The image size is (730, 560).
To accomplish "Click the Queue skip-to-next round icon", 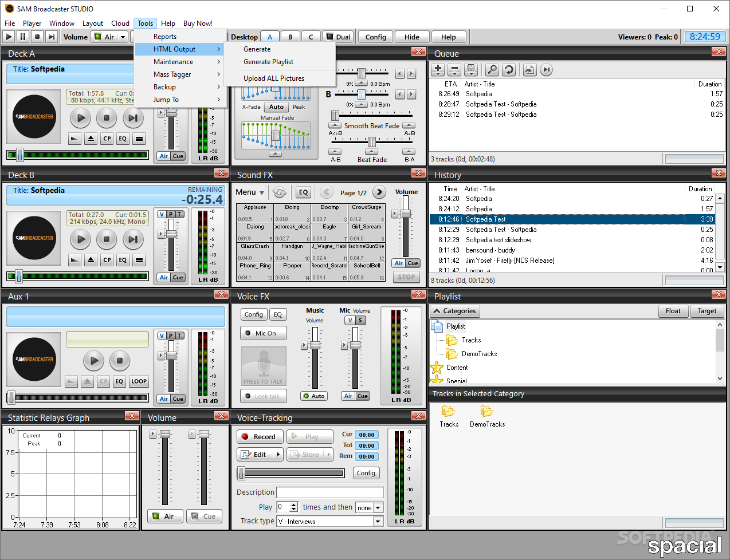I will 547,69.
